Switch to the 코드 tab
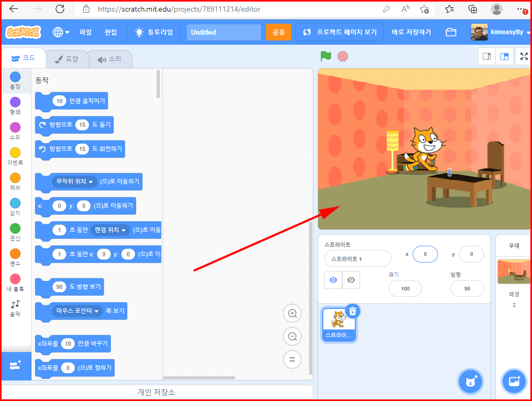 24,58
